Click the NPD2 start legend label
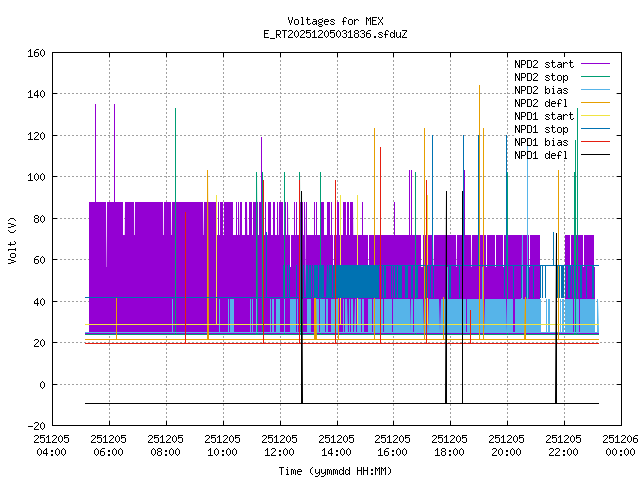The image size is (640, 480). click(x=540, y=64)
